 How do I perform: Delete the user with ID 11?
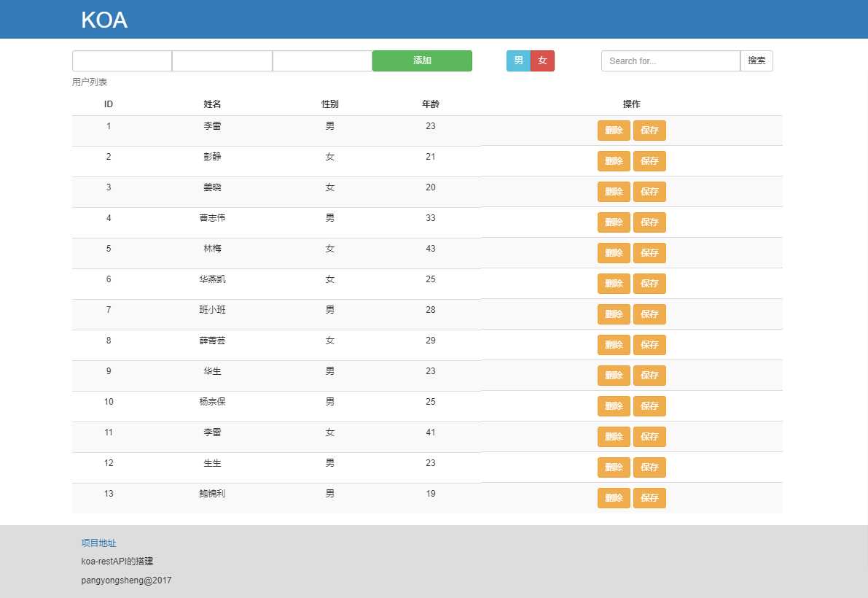click(x=614, y=437)
